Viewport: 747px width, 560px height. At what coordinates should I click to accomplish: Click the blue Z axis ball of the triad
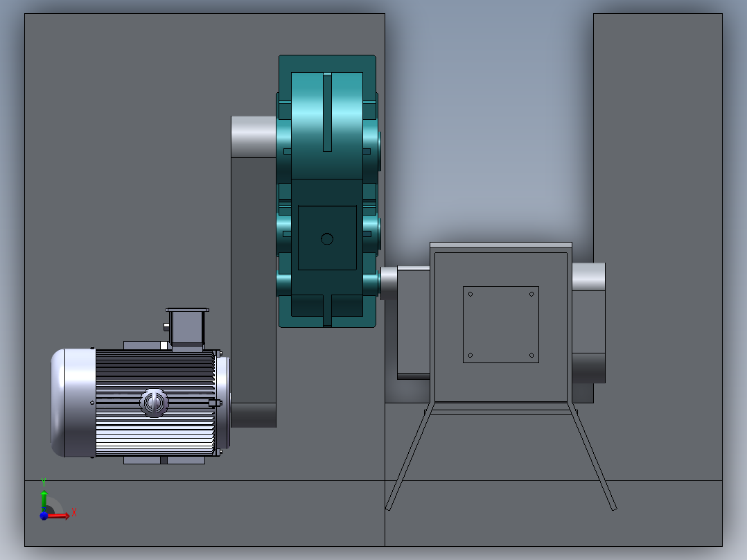coord(44,516)
